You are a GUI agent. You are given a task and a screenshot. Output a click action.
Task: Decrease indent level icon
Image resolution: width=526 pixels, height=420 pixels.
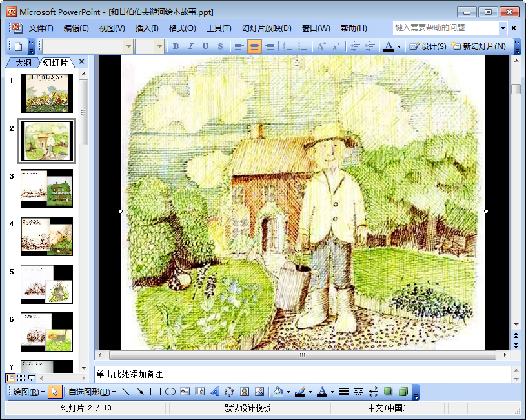click(x=355, y=46)
